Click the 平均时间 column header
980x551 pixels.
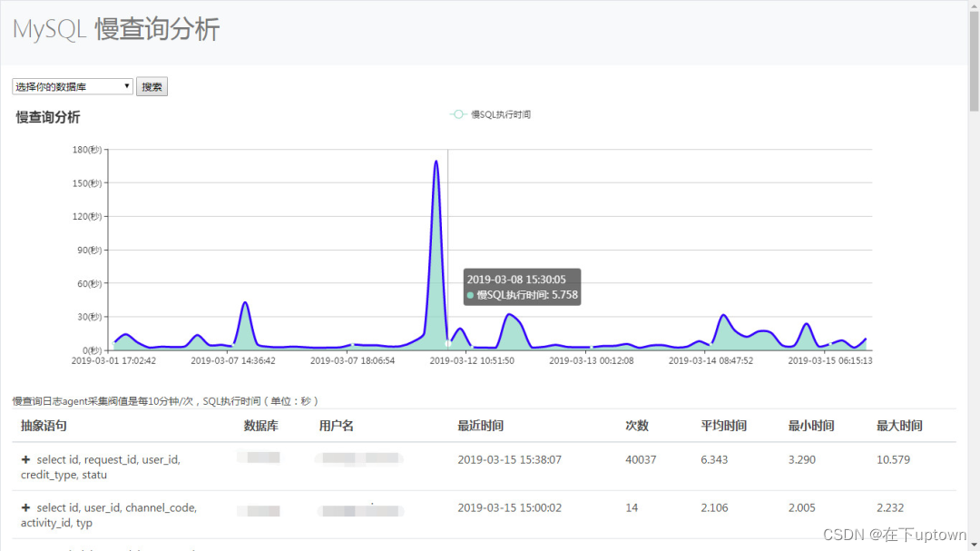pos(724,426)
